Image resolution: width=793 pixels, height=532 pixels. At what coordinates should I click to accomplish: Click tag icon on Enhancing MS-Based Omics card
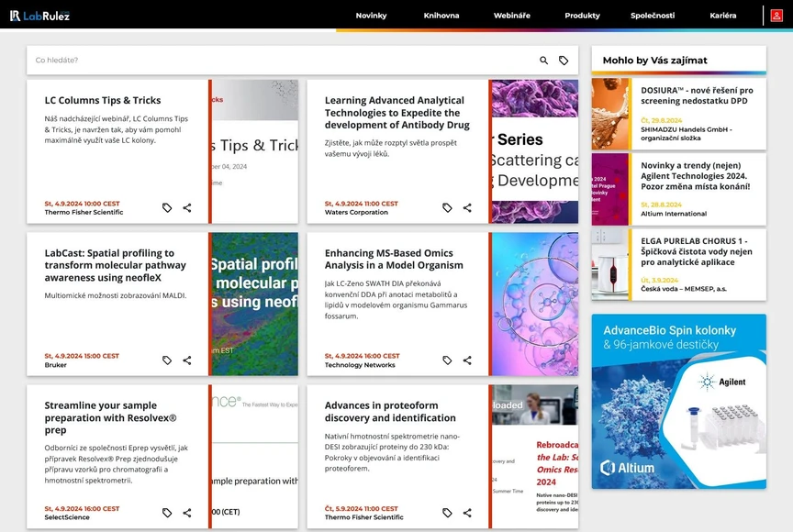pos(447,360)
